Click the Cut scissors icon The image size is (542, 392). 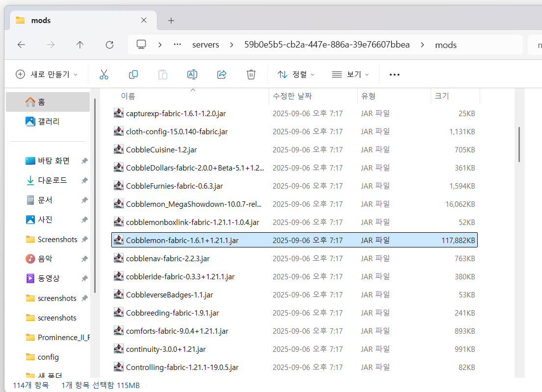pos(103,74)
